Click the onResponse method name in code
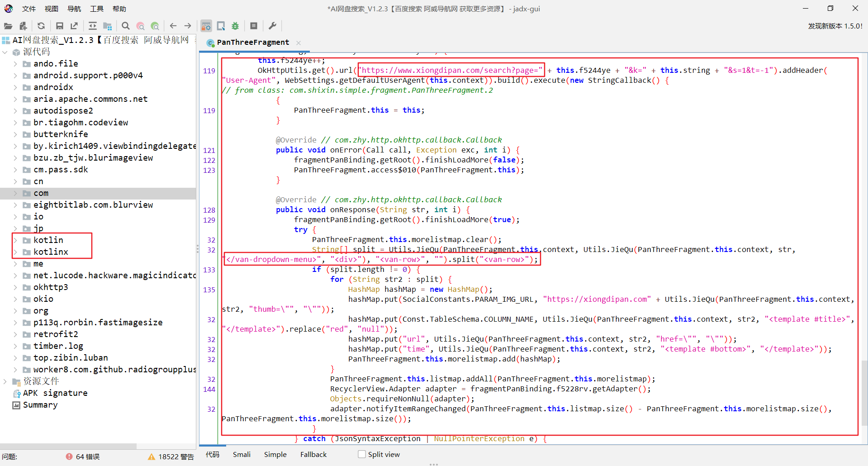 352,209
